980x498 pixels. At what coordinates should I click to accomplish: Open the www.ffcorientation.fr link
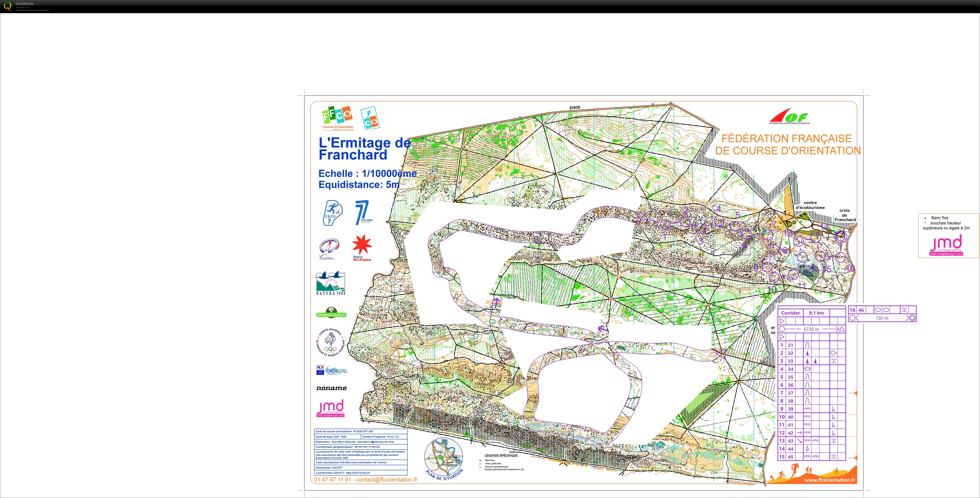pyautogui.click(x=830, y=480)
